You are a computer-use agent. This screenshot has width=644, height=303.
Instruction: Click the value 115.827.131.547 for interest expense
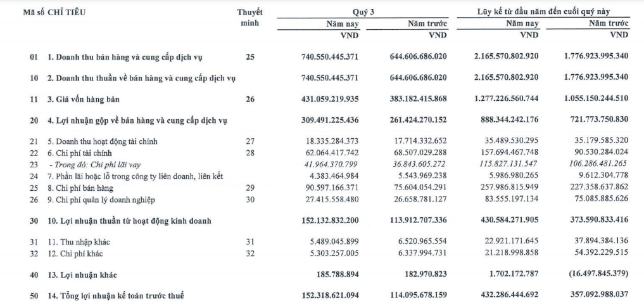tap(510, 165)
